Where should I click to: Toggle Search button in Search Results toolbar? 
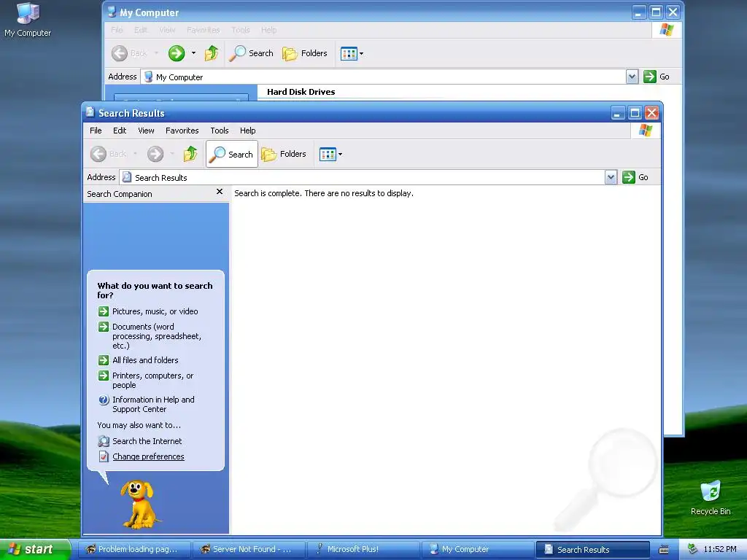pyautogui.click(x=232, y=154)
